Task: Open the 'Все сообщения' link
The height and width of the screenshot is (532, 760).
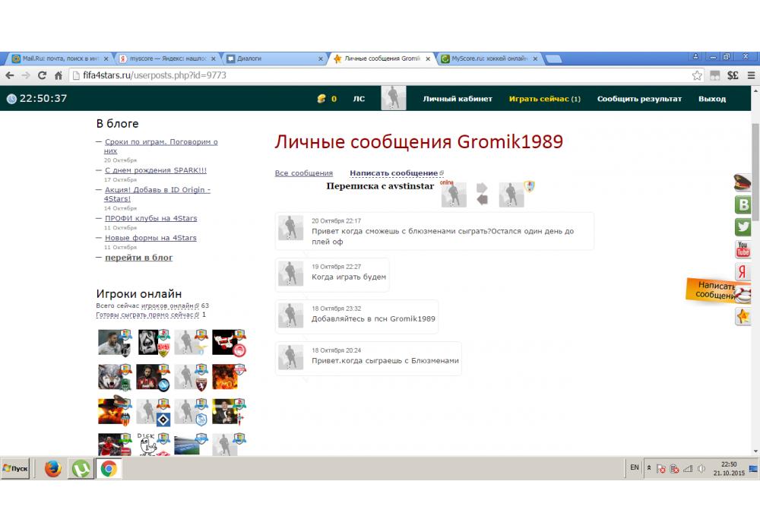Action: pos(303,173)
